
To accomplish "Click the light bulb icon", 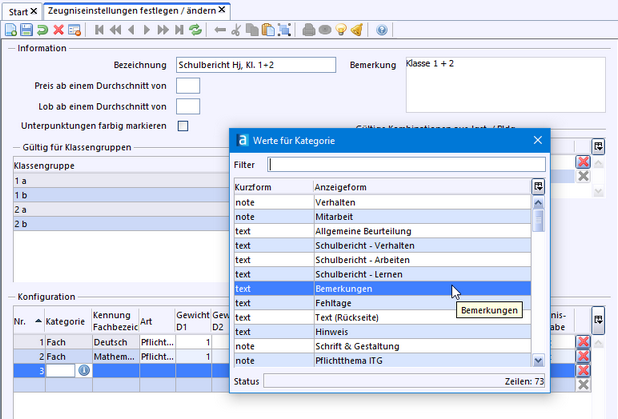I will coord(341,30).
